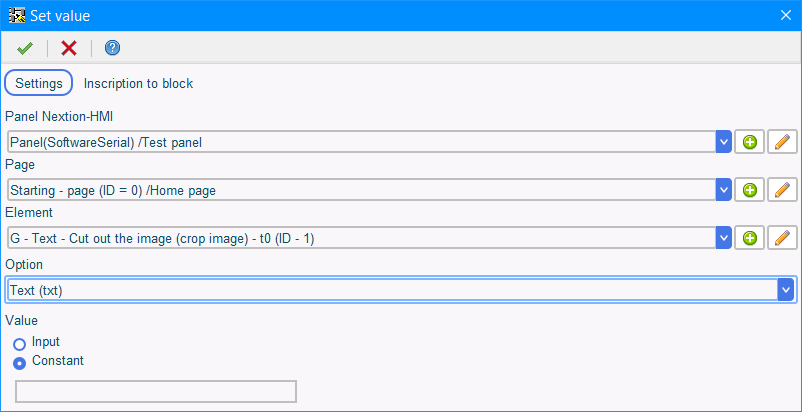802x412 pixels.
Task: Add new element with green plus icon
Action: tap(750, 238)
